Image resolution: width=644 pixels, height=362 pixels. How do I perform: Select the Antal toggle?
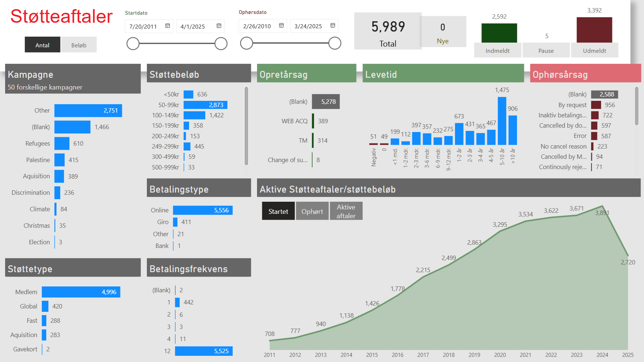42,44
